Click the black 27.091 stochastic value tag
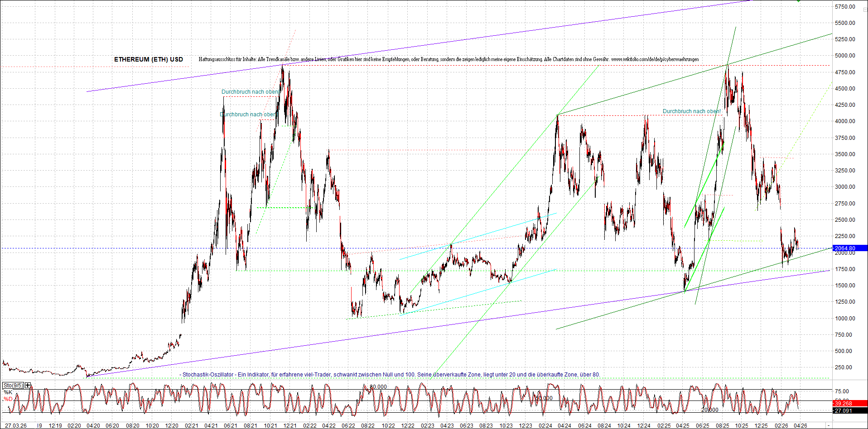 click(x=844, y=411)
